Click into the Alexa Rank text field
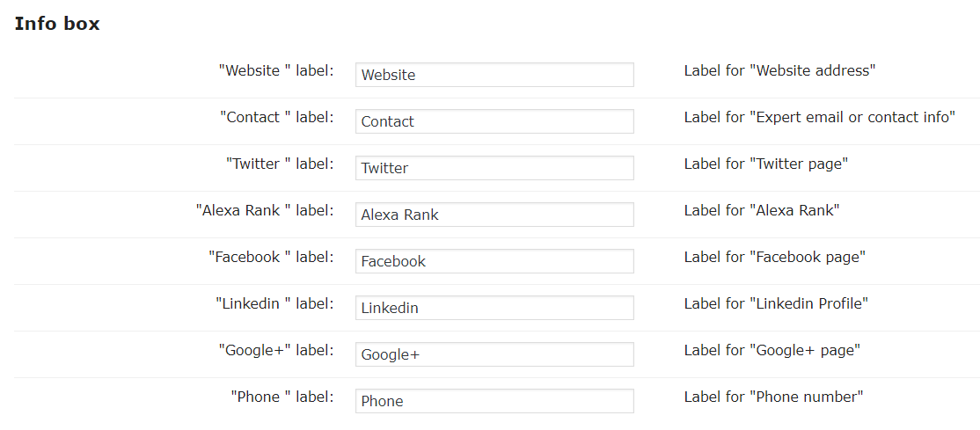Screen dimensions: 980x430 click(x=494, y=215)
